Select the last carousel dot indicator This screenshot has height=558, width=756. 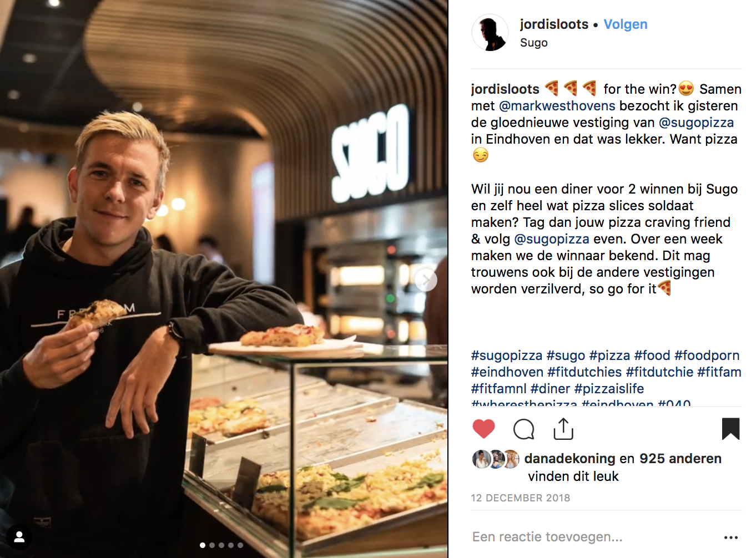(x=240, y=545)
